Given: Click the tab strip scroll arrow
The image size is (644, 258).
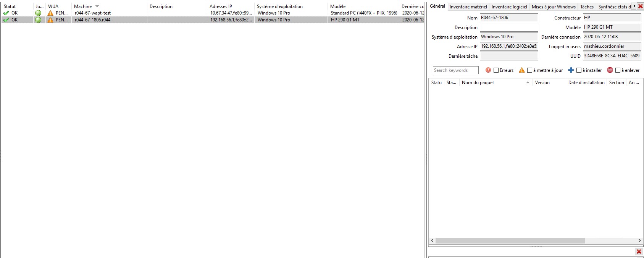Looking at the screenshot, I should [x=634, y=6].
